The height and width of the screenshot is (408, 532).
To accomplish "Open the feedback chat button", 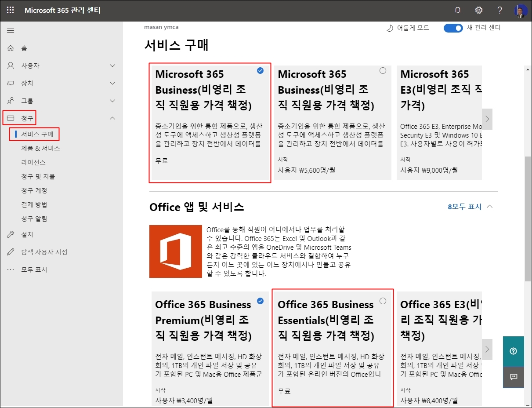I will 514,377.
